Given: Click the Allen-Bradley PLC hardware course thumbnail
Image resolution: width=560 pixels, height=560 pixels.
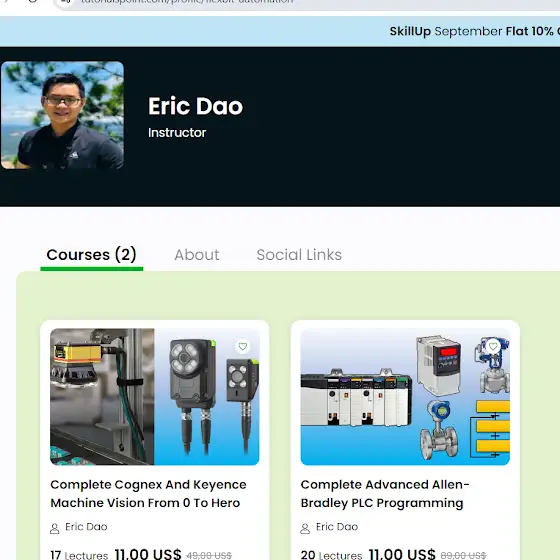Looking at the screenshot, I should coord(405,397).
